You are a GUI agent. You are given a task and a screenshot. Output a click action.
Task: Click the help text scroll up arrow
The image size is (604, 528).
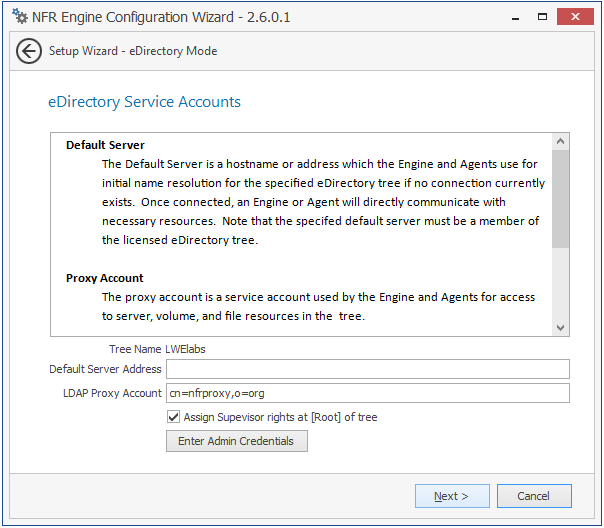pos(560,143)
